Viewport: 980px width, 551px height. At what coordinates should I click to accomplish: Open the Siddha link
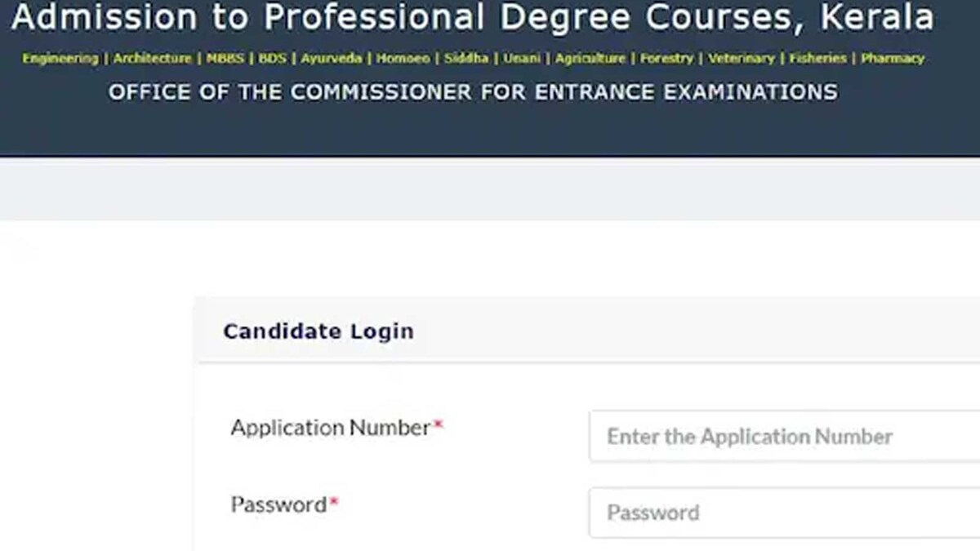466,58
